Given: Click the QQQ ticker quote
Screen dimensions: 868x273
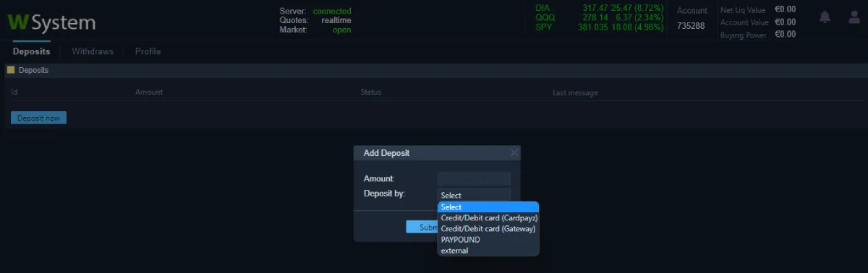Looking at the screenshot, I should (599, 17).
